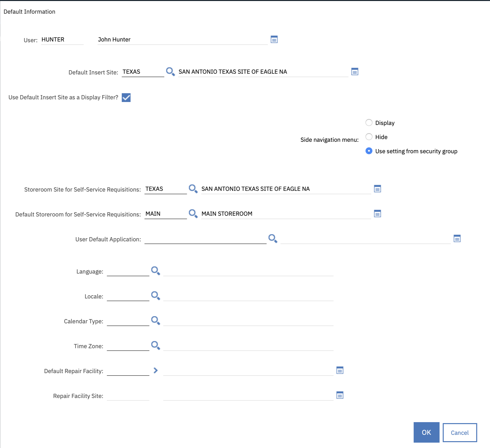This screenshot has width=490, height=448.
Task: Open the Select Value lookup for Locale
Action: tap(156, 295)
